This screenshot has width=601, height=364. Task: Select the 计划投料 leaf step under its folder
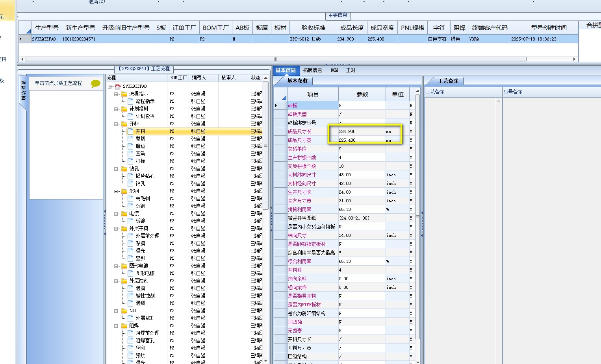pyautogui.click(x=145, y=116)
